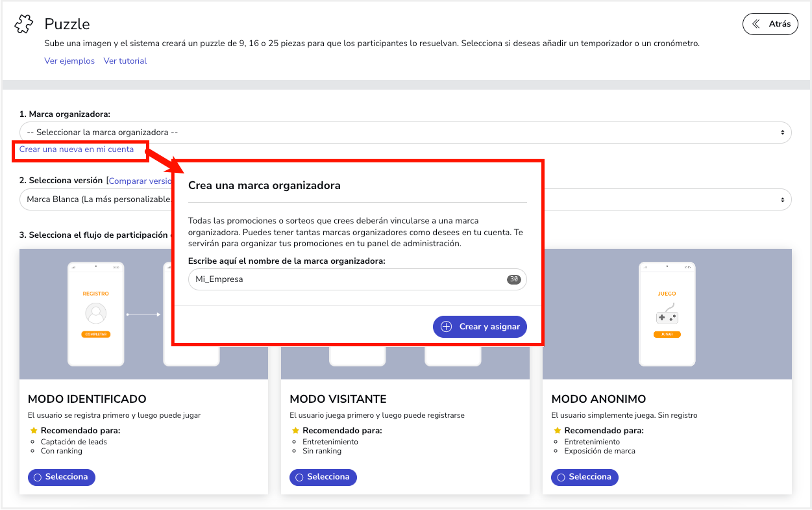This screenshot has height=510, width=812.
Task: Click the MODO IDENTIFICADO heading
Action: click(x=87, y=399)
